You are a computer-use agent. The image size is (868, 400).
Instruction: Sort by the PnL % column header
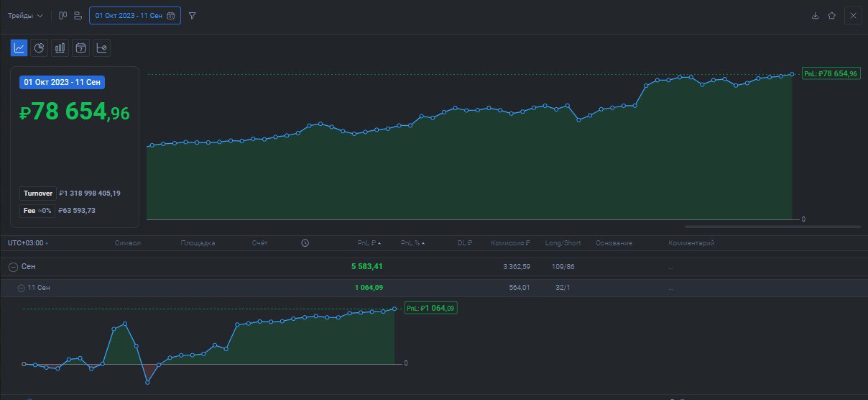click(412, 243)
